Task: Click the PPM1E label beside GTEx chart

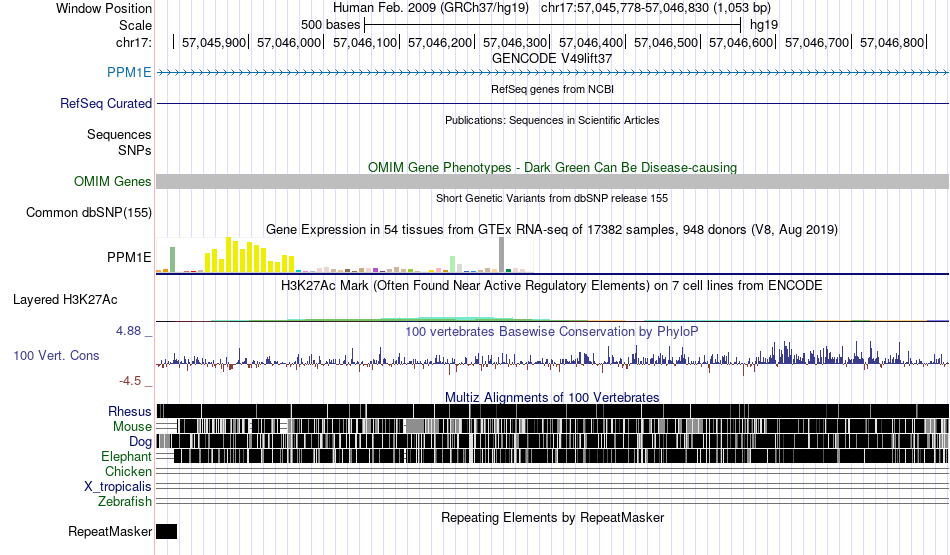Action: [x=129, y=258]
